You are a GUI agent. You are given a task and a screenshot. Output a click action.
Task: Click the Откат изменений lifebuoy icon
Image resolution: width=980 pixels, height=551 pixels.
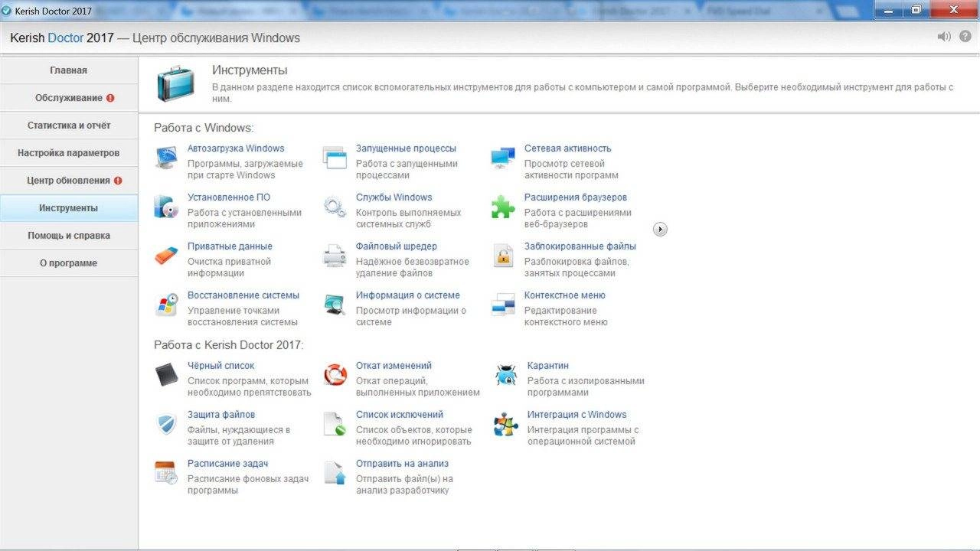coord(335,375)
